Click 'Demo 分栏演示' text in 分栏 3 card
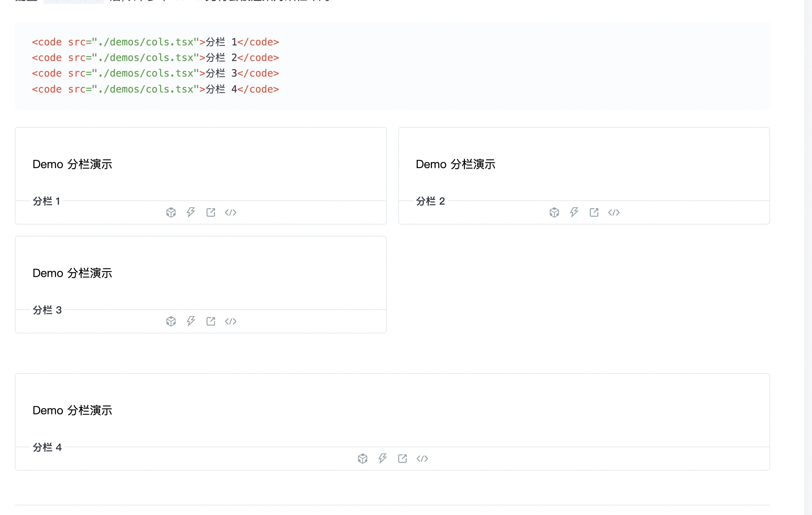The image size is (812, 515). click(x=72, y=273)
